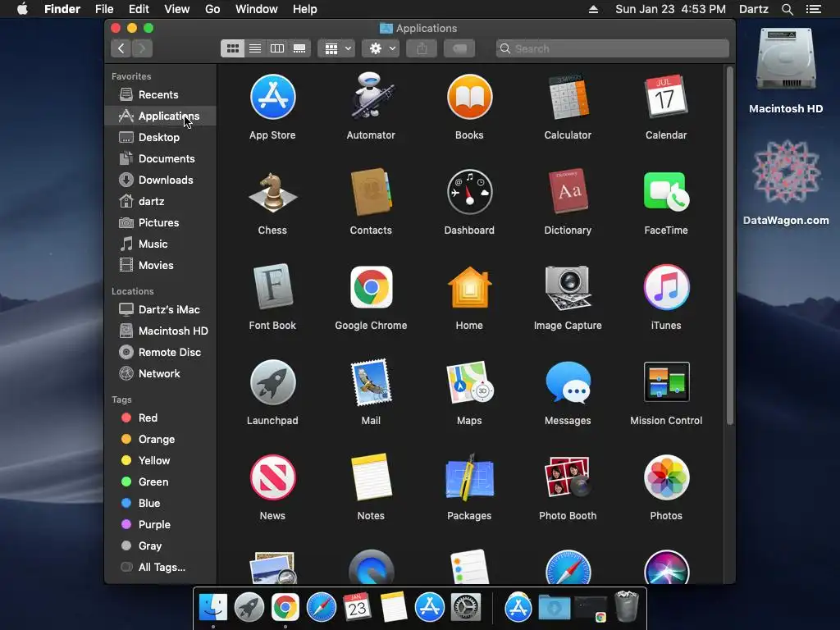Open the group-by arrangement dropdown

pos(336,48)
